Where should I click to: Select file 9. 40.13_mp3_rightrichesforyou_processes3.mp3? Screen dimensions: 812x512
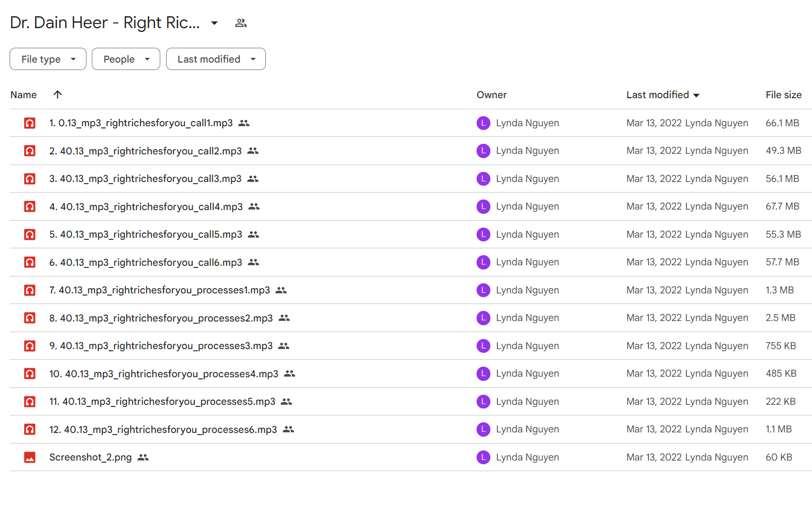pyautogui.click(x=161, y=346)
